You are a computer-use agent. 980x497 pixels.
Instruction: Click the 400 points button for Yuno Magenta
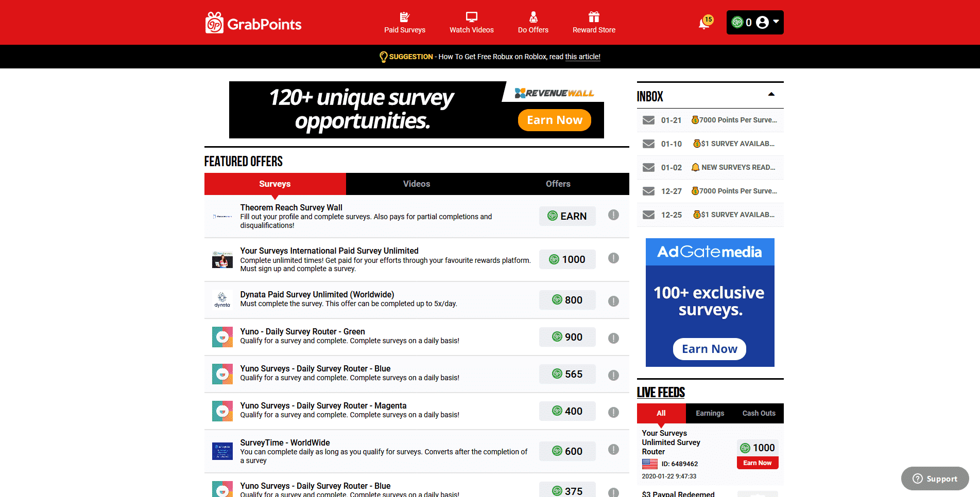567,411
